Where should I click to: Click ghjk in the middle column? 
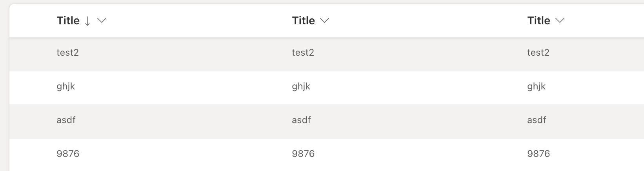coord(301,87)
